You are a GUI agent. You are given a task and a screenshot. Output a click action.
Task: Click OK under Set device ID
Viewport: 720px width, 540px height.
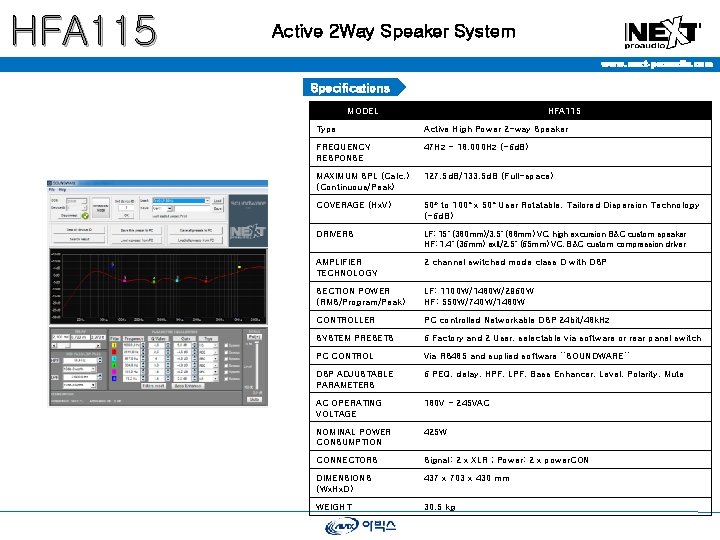click(126, 216)
